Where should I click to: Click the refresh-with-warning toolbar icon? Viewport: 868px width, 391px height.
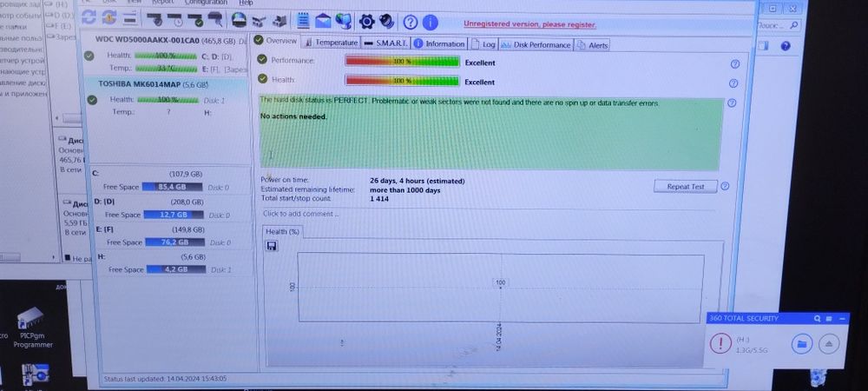coord(109,17)
